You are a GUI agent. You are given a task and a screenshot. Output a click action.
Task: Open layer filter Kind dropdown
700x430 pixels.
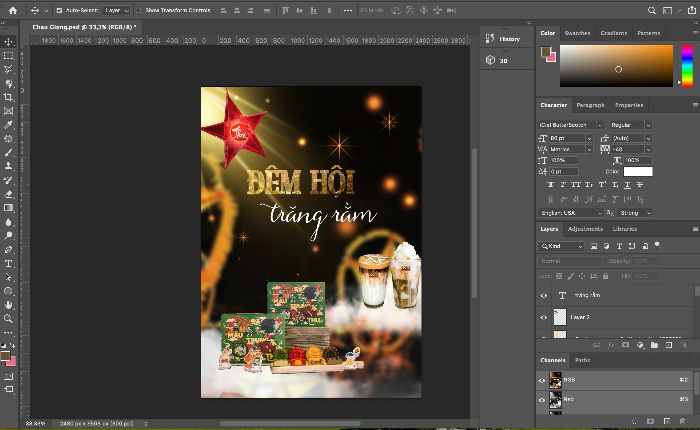pos(561,246)
